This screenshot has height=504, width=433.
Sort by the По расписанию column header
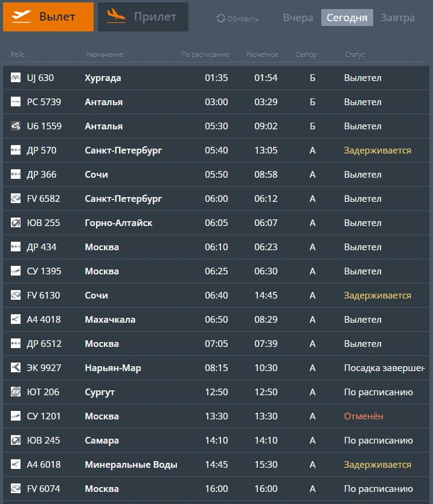pos(205,55)
